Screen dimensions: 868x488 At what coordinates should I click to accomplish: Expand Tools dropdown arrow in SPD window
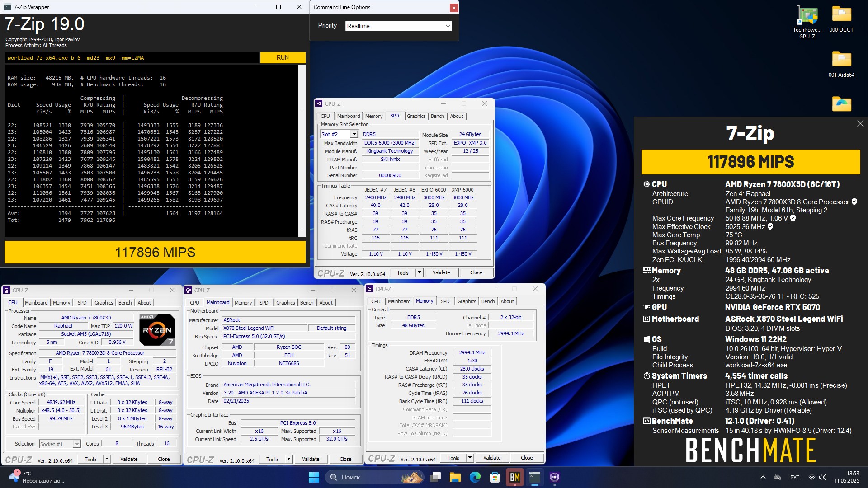[x=419, y=272]
